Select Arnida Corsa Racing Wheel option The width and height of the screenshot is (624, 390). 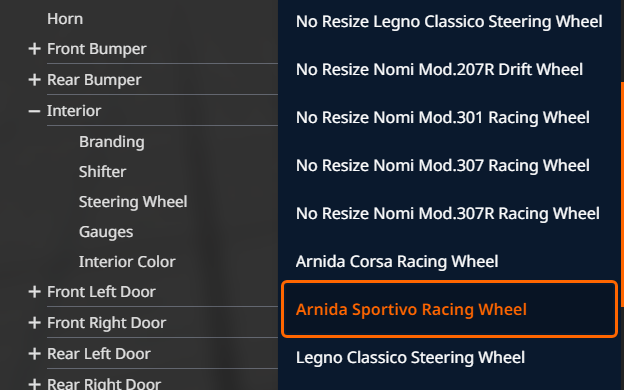397,262
